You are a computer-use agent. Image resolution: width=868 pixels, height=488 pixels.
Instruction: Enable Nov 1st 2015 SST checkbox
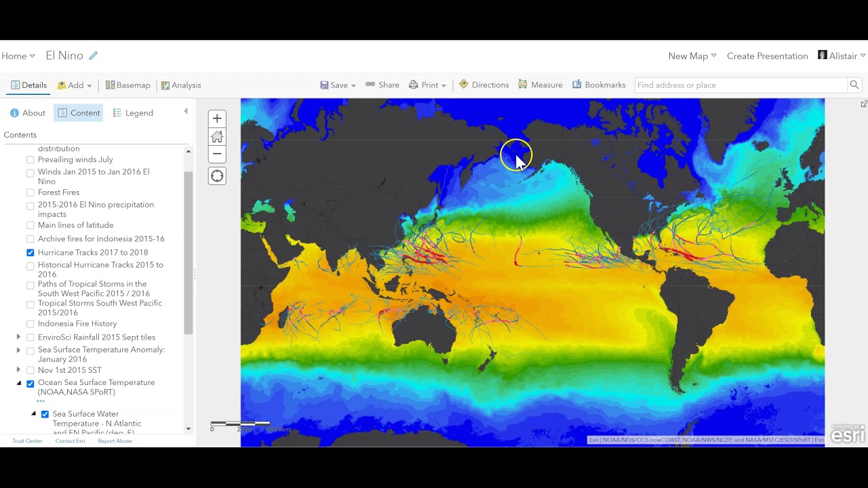pos(30,370)
